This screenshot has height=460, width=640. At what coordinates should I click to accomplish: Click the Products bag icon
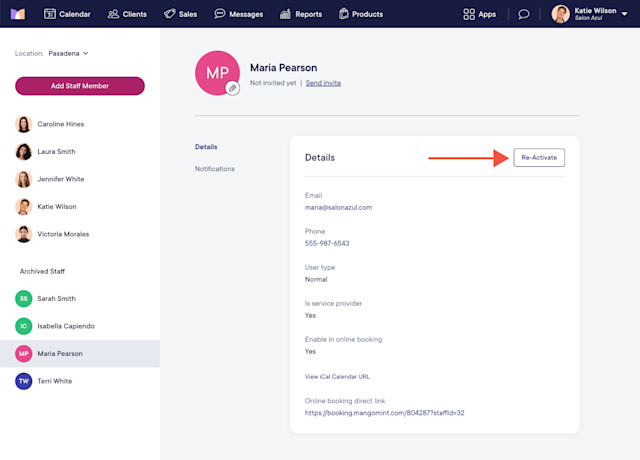[x=344, y=14]
